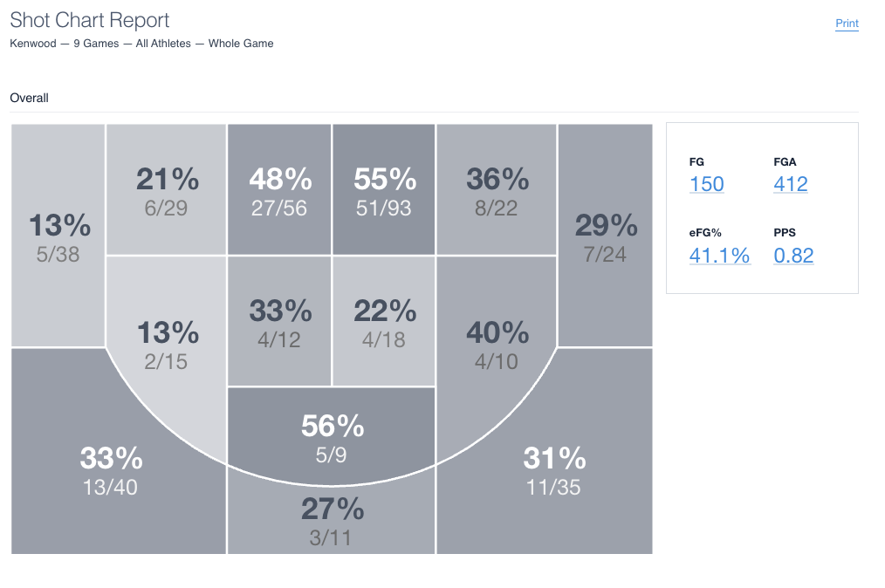The image size is (885, 588).
Task: Open the FGA value 412 link
Action: 790,184
